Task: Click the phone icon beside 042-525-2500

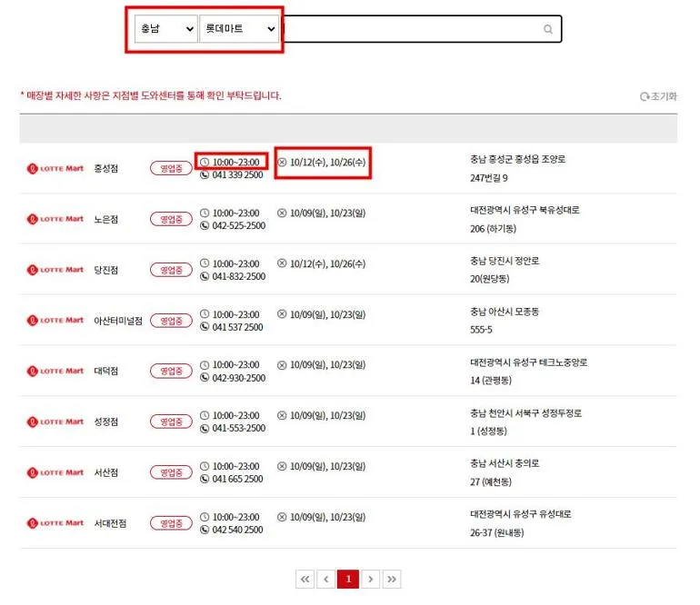Action: tap(205, 226)
